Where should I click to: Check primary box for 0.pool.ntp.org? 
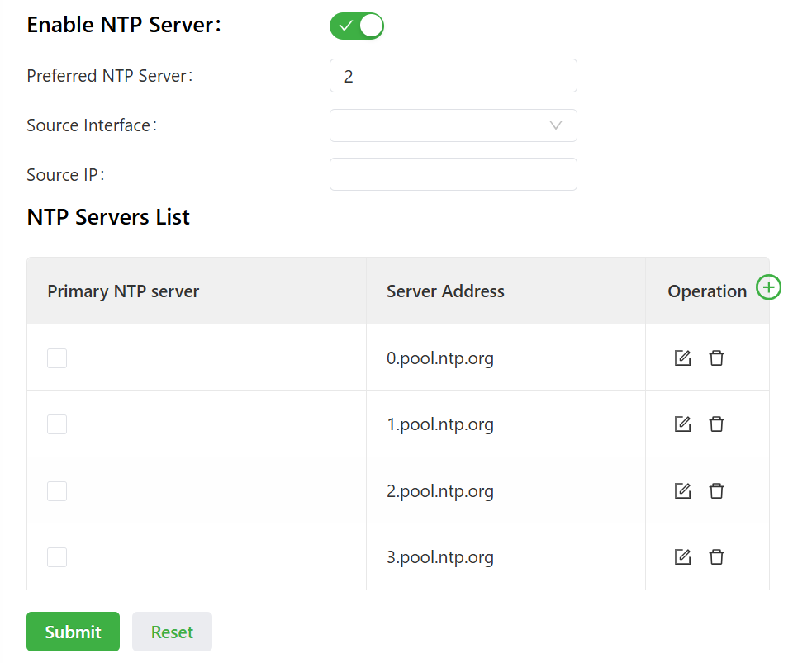click(x=57, y=358)
